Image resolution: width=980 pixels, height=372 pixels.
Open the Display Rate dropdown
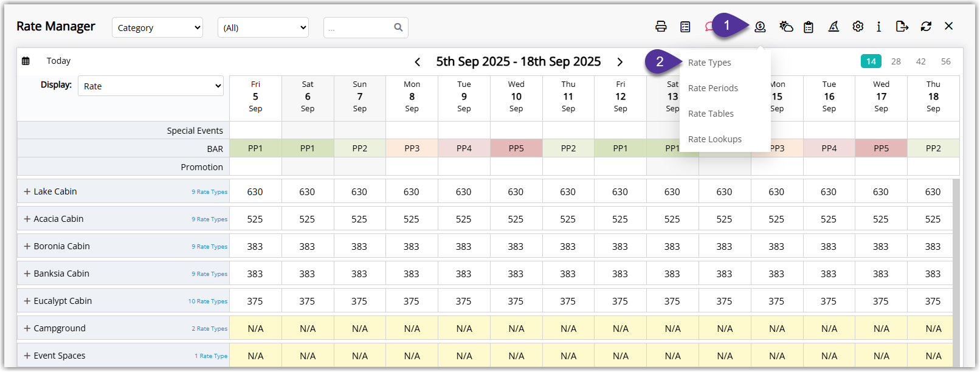(x=151, y=86)
